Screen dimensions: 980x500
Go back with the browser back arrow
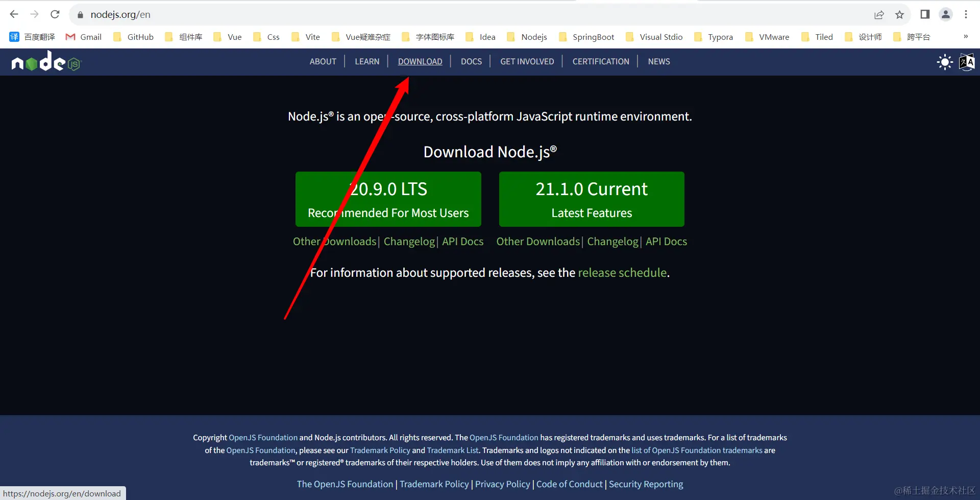(x=14, y=14)
